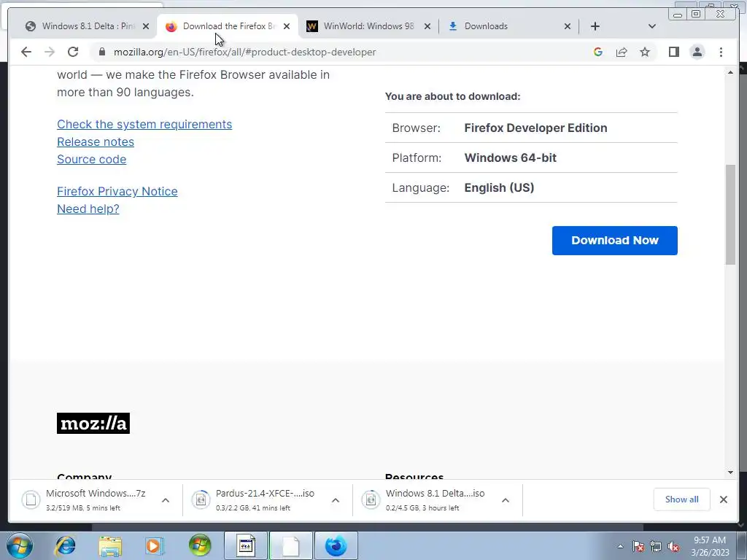Click the Need help? link
Image resolution: width=747 pixels, height=560 pixels.
88,209
